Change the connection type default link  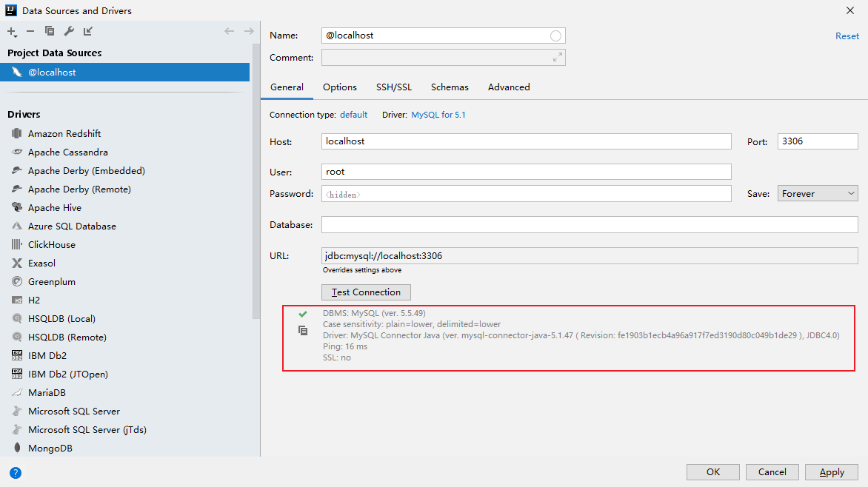354,115
